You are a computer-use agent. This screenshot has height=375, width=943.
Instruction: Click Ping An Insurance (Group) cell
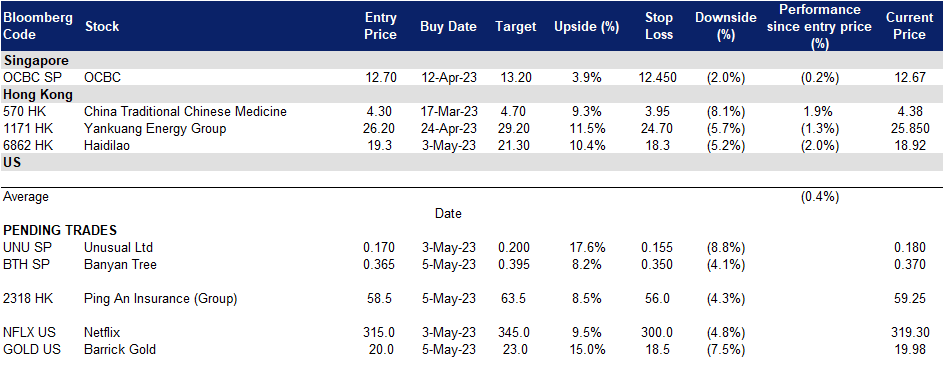(x=161, y=299)
